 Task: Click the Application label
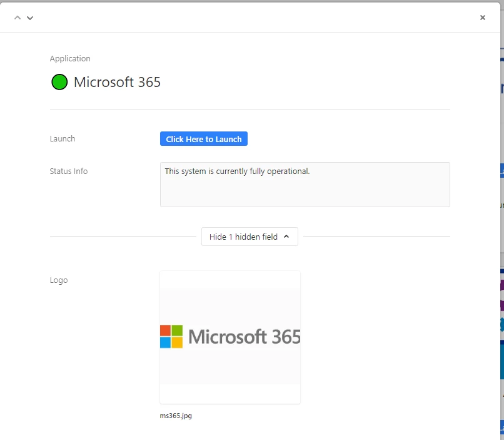click(x=70, y=59)
